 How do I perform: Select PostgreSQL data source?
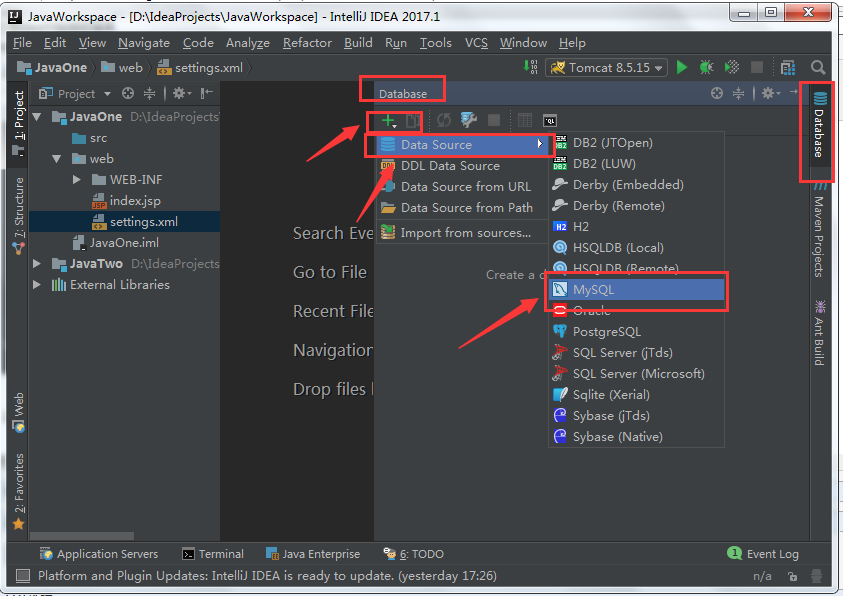637,332
